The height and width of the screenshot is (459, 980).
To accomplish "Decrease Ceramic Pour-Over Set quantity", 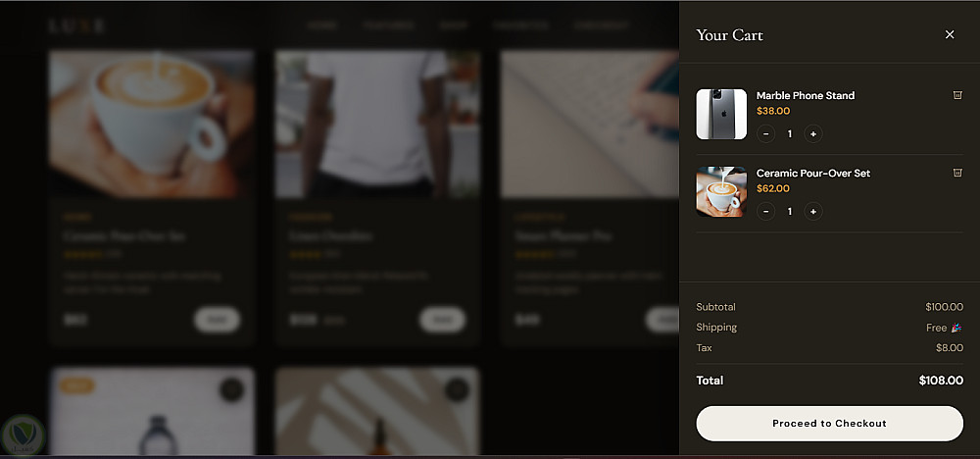I will pos(765,212).
